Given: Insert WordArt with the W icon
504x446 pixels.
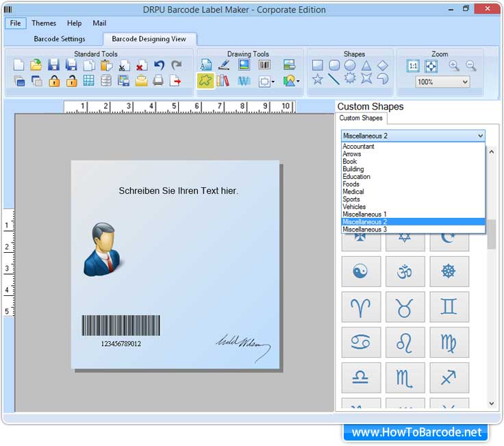Looking at the screenshot, I should point(244,81).
